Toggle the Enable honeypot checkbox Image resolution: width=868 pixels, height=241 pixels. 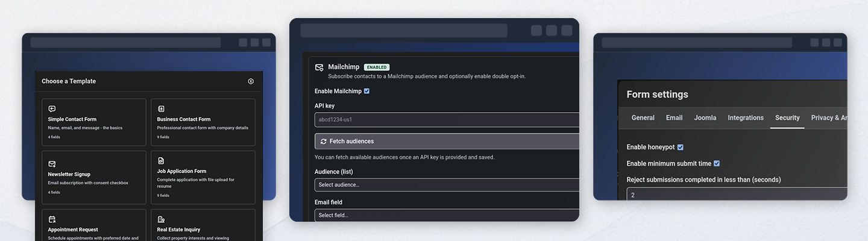pos(681,147)
